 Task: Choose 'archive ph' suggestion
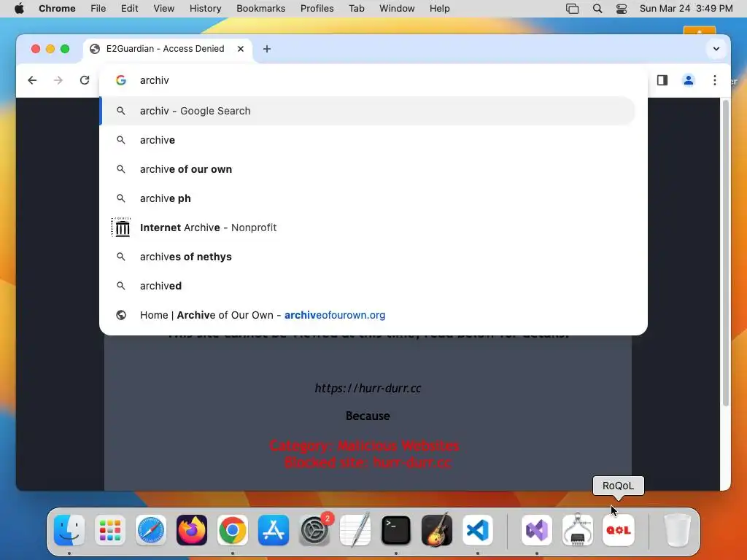tap(368, 198)
